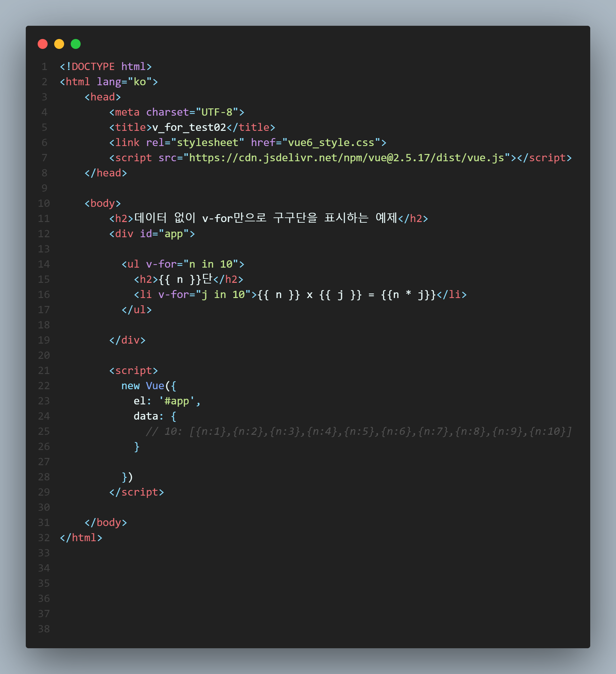Click the closing </head> tag
This screenshot has width=616, height=674.
point(106,173)
